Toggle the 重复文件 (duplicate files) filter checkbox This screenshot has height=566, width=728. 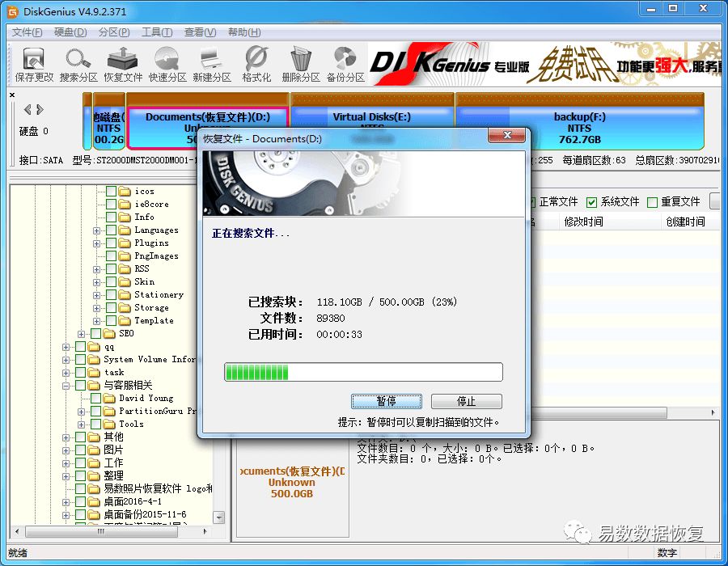652,202
